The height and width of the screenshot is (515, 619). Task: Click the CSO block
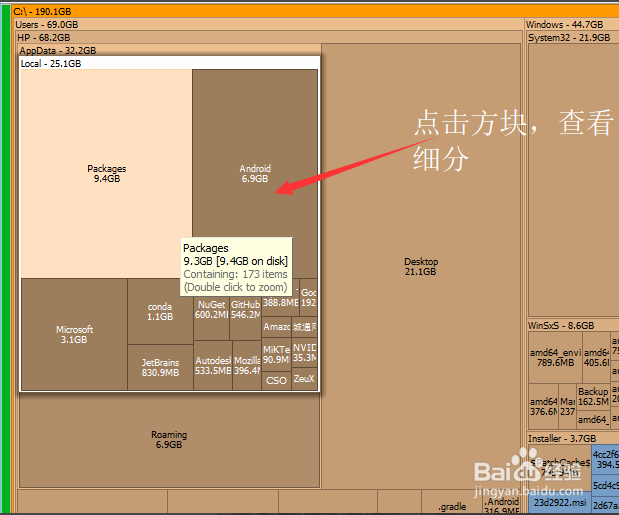click(276, 380)
